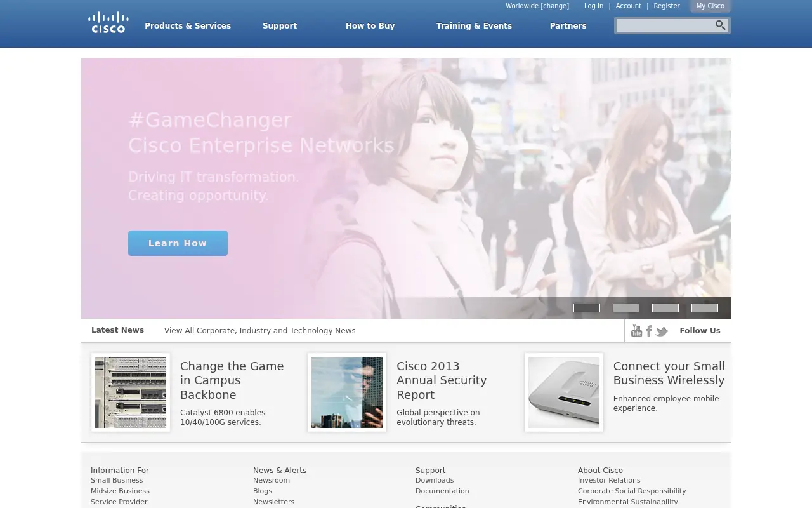812x508 pixels.
Task: Select the first carousel slide indicator
Action: pyautogui.click(x=587, y=308)
